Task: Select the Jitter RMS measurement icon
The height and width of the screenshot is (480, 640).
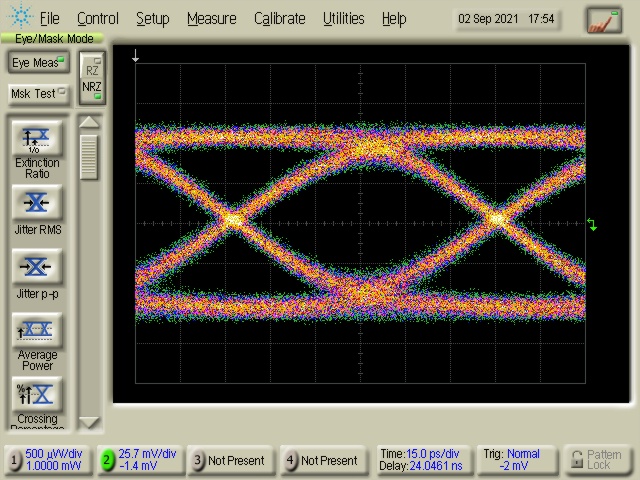Action: pos(37,203)
